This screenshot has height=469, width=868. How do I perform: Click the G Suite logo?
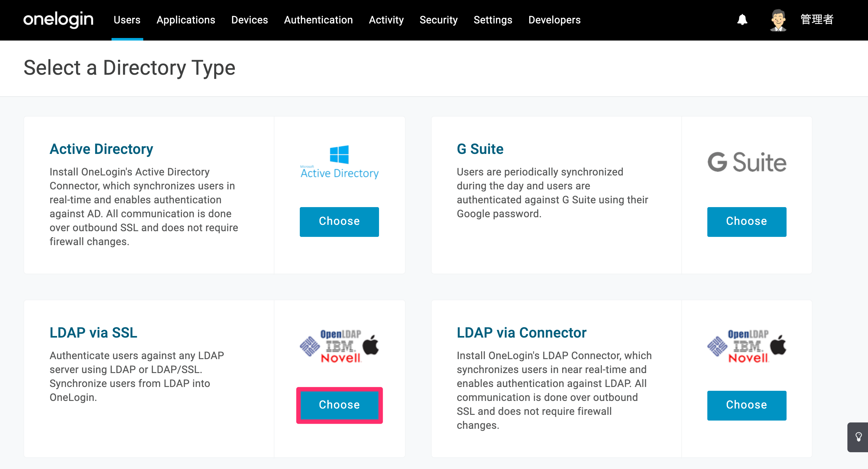(x=747, y=162)
